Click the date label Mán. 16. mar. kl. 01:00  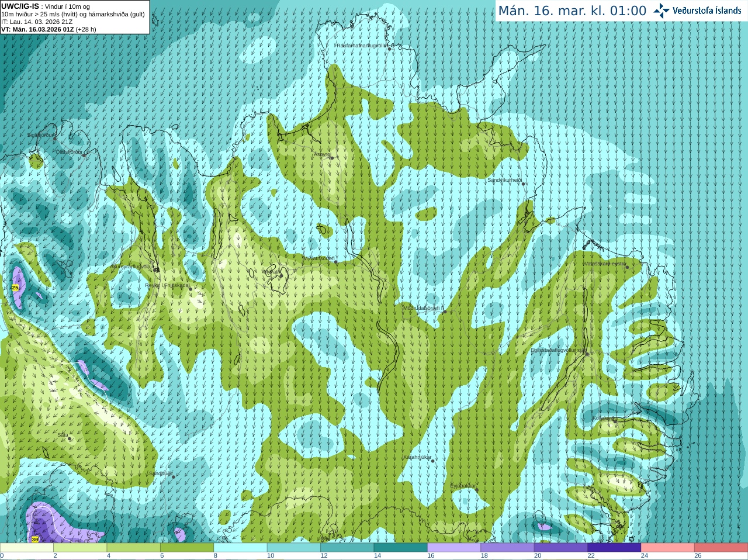[572, 11]
